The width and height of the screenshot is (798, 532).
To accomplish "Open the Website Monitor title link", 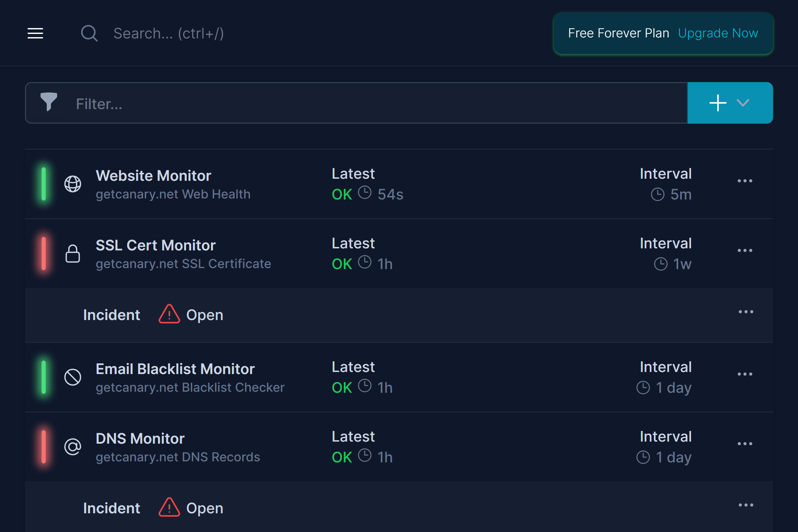I will [x=153, y=176].
